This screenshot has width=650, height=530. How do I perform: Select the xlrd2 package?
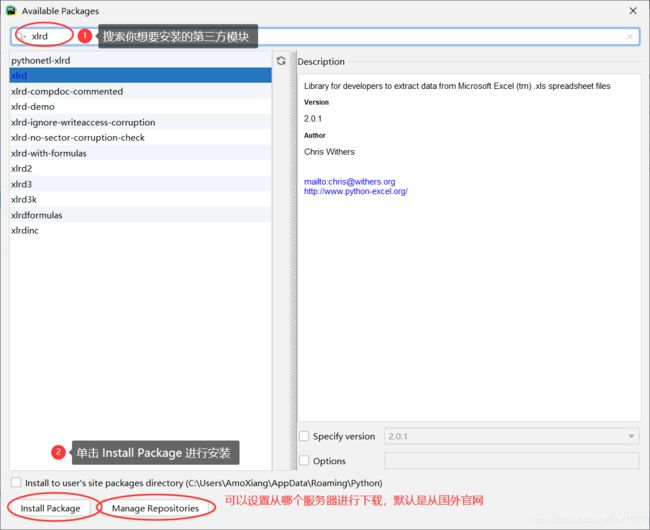141,168
